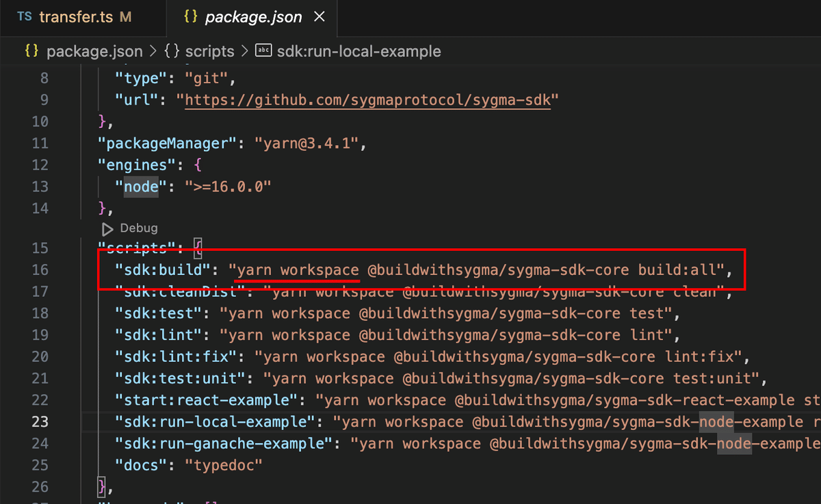
Task: Click the "sdk:run-local-example" key
Action: click(215, 422)
